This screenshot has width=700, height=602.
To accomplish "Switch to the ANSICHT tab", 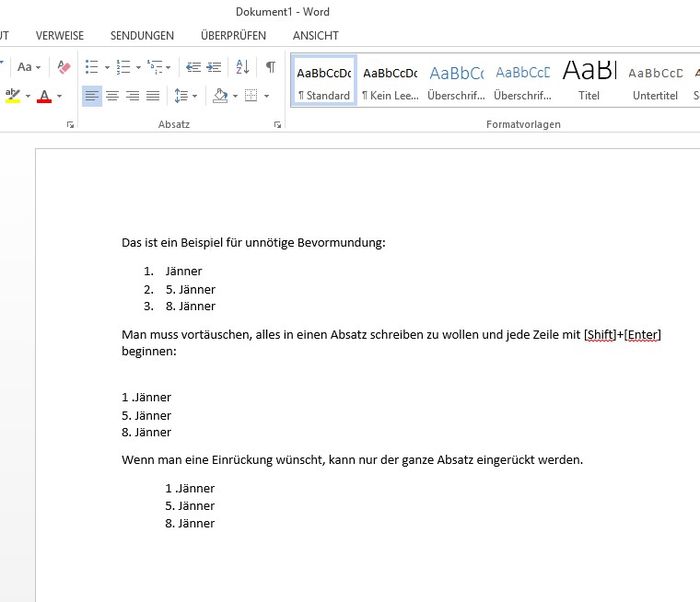I will (x=316, y=36).
